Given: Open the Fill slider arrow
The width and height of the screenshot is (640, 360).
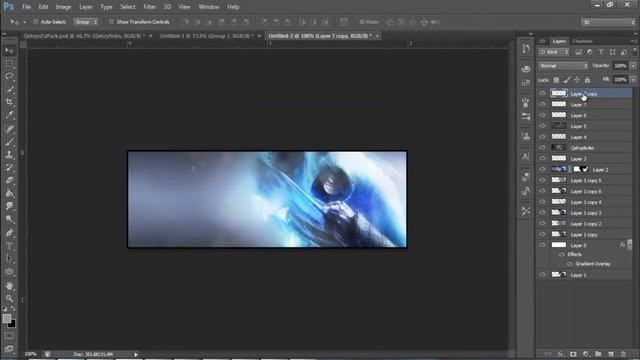Looking at the screenshot, I should [x=633, y=80].
